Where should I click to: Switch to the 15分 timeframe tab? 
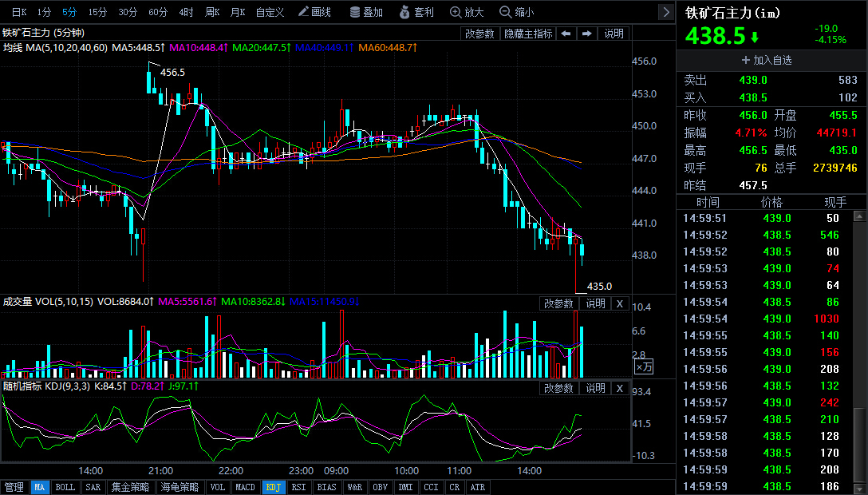pos(97,12)
